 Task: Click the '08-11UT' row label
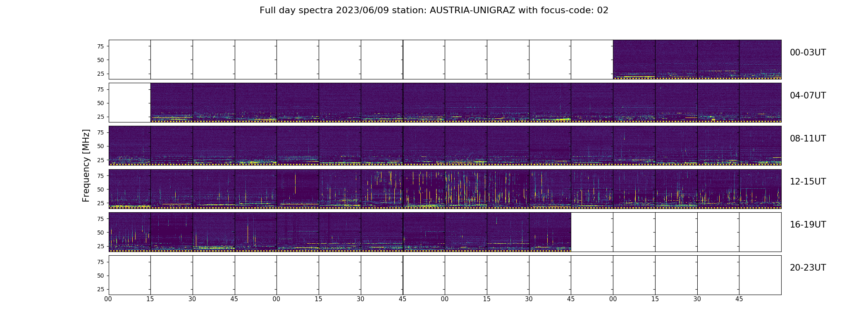pos(808,139)
